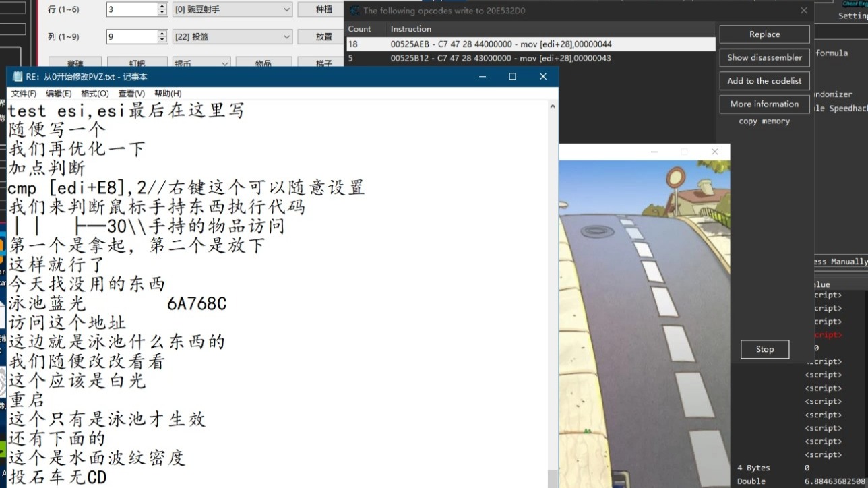Open the 查看(V) menu in Notepad
The height and width of the screenshot is (488, 868).
(x=131, y=94)
